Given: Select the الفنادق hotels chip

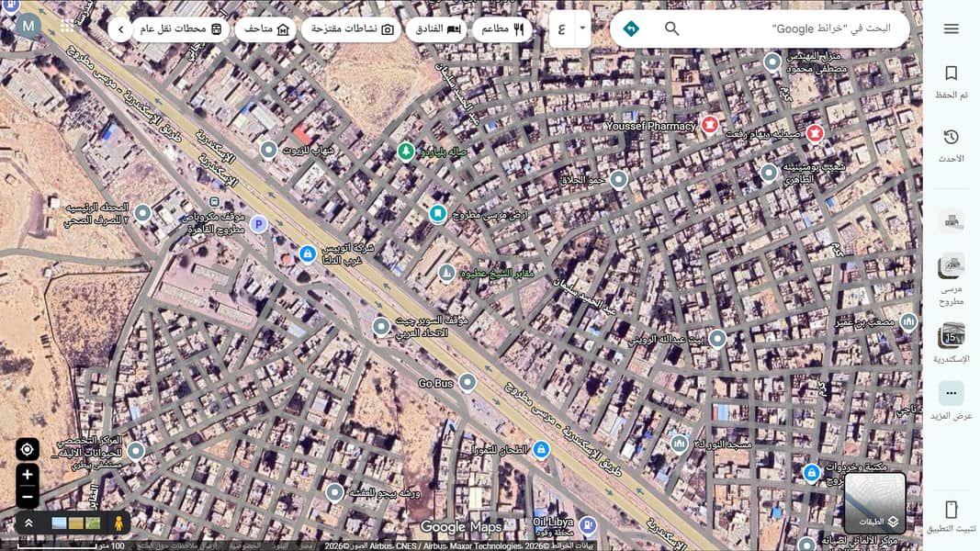Looking at the screenshot, I should [436, 29].
